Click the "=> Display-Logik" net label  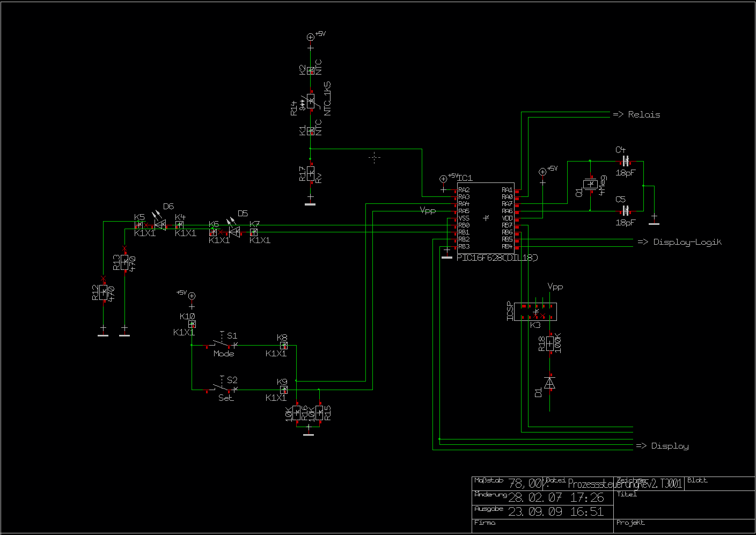[x=679, y=242]
